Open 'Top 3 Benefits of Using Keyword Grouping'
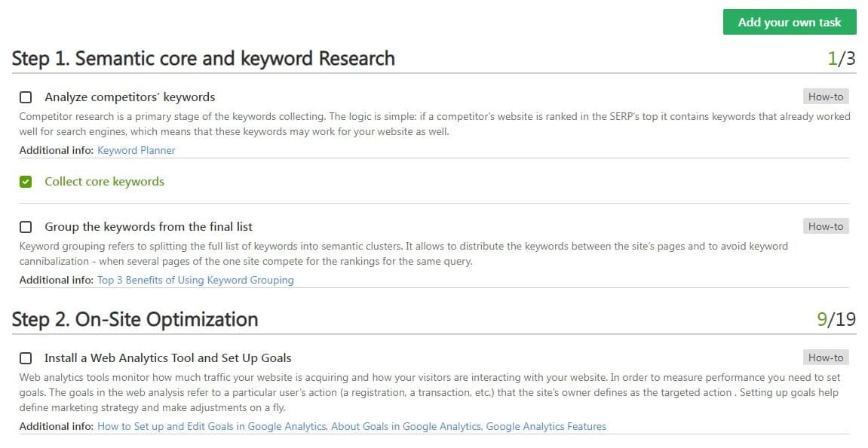The height and width of the screenshot is (448, 868). (194, 280)
